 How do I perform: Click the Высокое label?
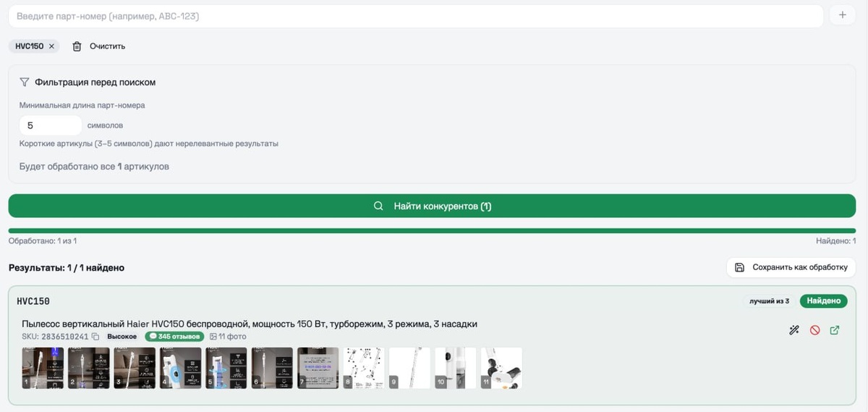122,337
